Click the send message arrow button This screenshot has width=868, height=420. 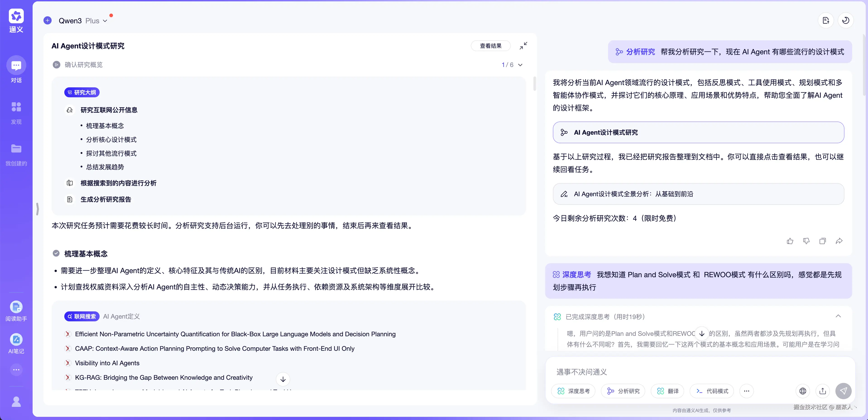(843, 391)
